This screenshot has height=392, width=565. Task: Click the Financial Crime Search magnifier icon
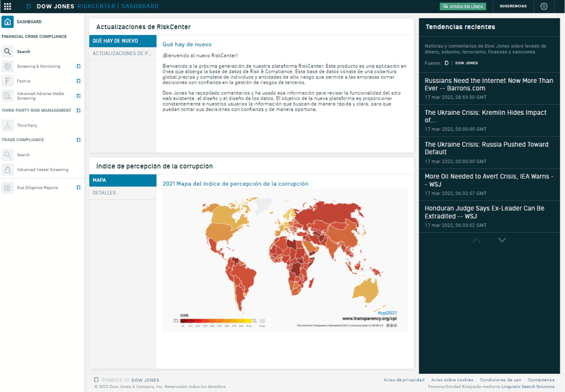click(x=7, y=51)
